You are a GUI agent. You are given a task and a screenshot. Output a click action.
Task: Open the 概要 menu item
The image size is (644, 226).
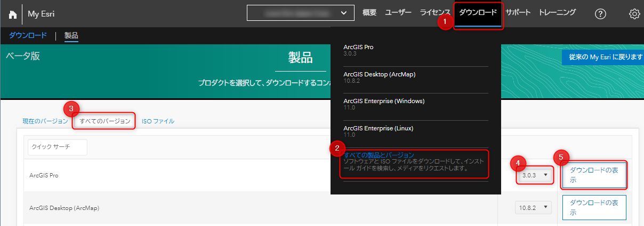click(369, 12)
